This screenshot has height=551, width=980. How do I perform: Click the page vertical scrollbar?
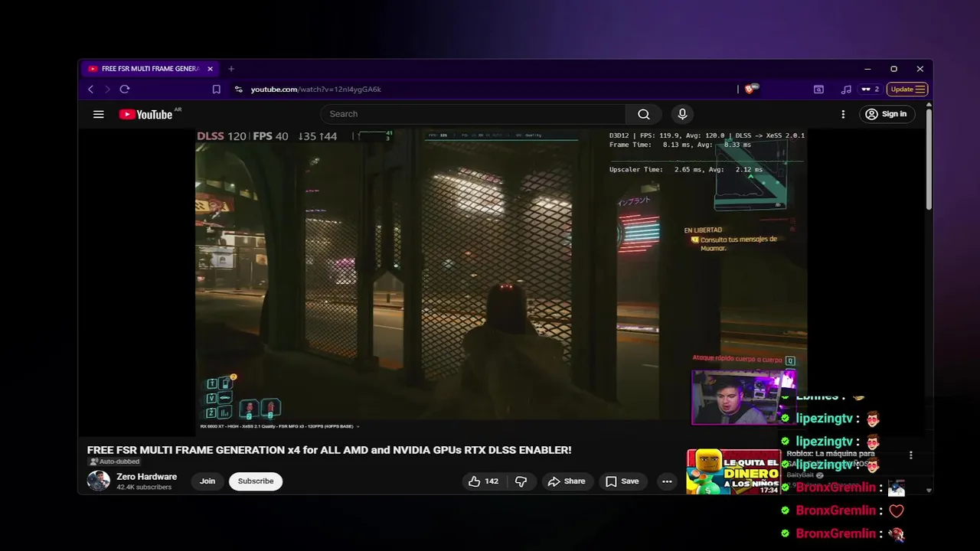[929, 160]
